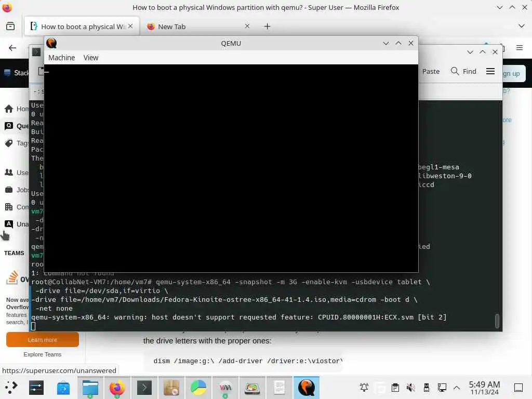Click the dism /add-driver code line
Viewport: 532px width, 399px height.
tap(248, 361)
